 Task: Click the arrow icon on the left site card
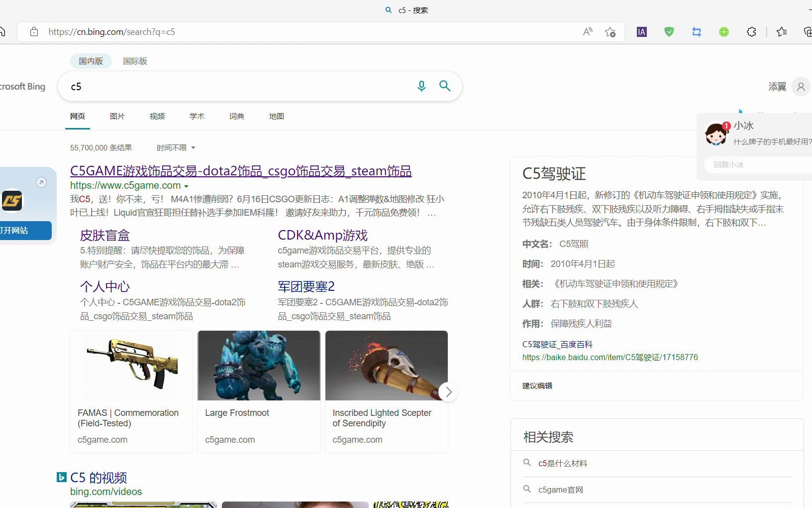pyautogui.click(x=41, y=182)
